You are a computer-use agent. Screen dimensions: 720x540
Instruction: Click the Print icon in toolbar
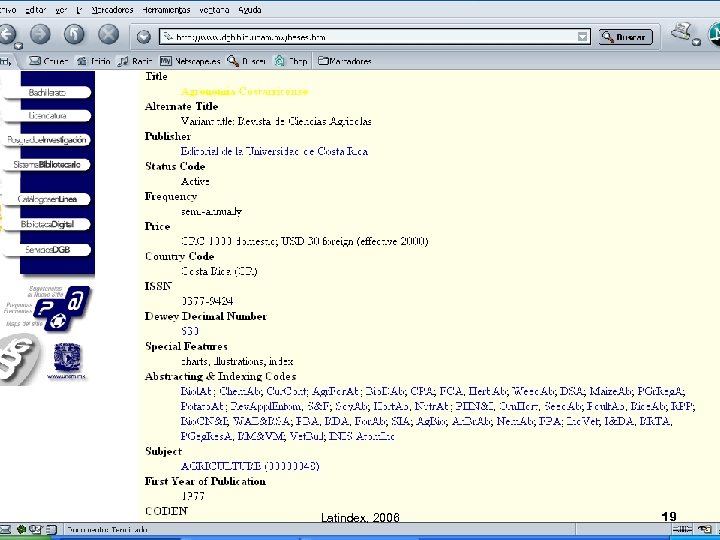pos(681,31)
